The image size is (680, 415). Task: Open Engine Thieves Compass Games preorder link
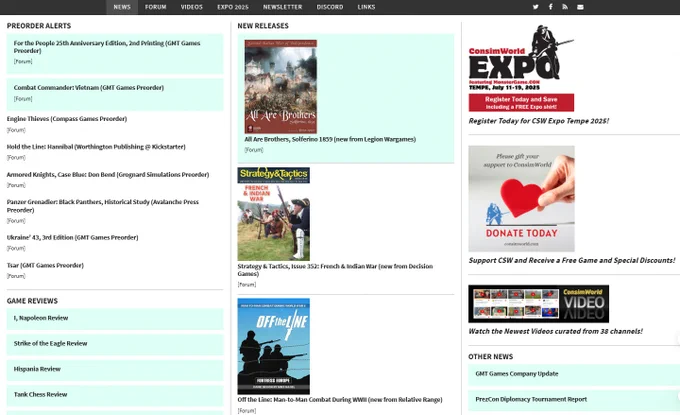67,119
